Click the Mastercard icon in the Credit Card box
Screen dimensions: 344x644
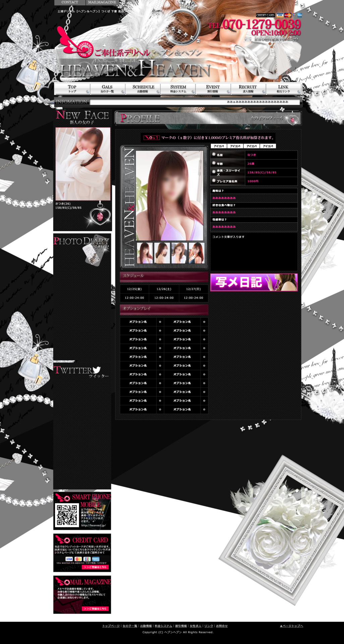[78, 559]
